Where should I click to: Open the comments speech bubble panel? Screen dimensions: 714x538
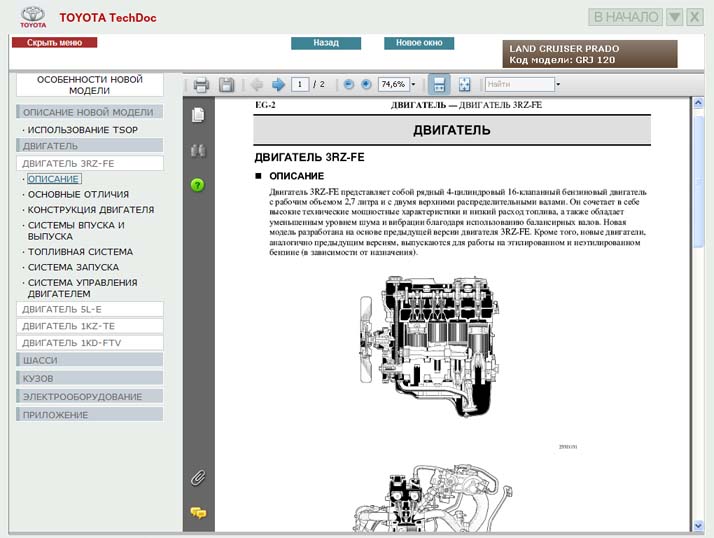click(x=198, y=513)
